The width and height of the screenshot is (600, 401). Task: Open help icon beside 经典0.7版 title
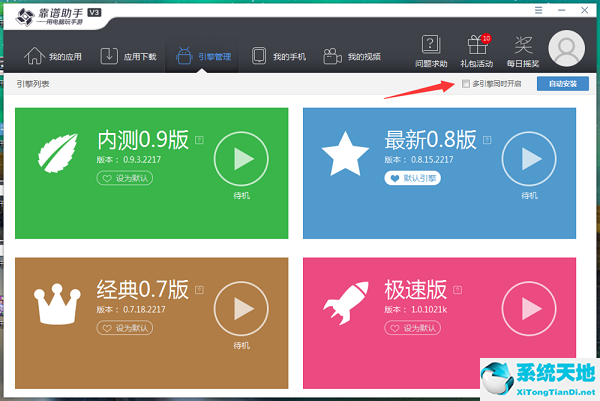pyautogui.click(x=199, y=290)
